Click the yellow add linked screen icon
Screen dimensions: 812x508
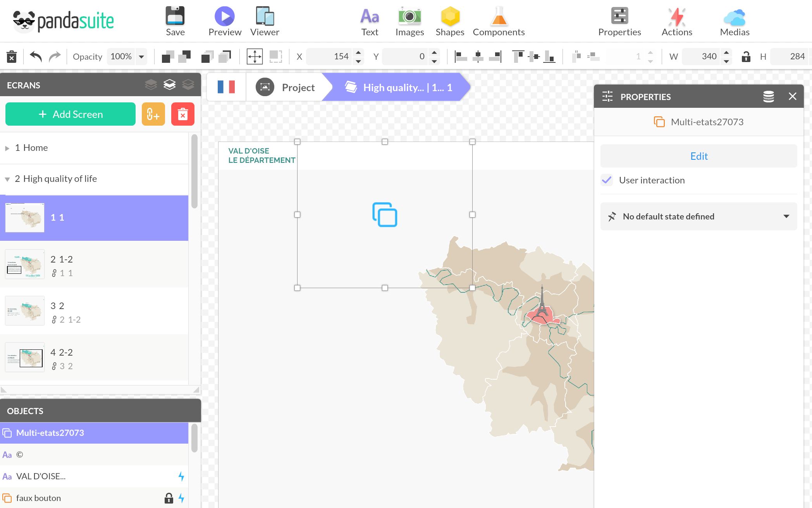coord(153,114)
